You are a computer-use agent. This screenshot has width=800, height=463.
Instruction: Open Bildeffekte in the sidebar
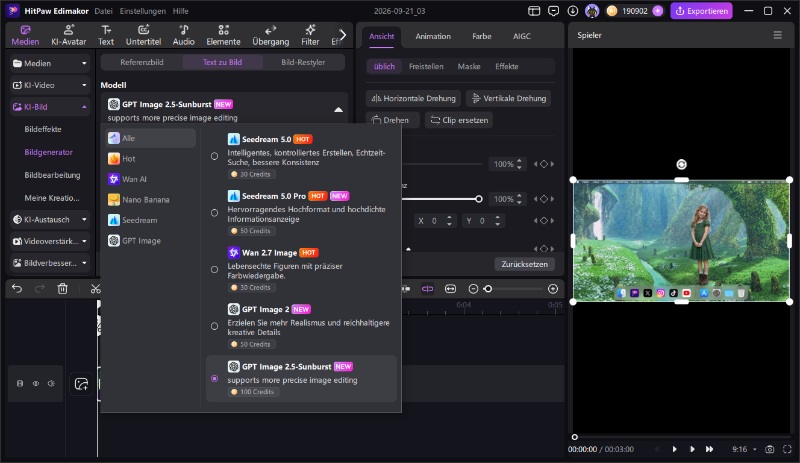(x=43, y=130)
